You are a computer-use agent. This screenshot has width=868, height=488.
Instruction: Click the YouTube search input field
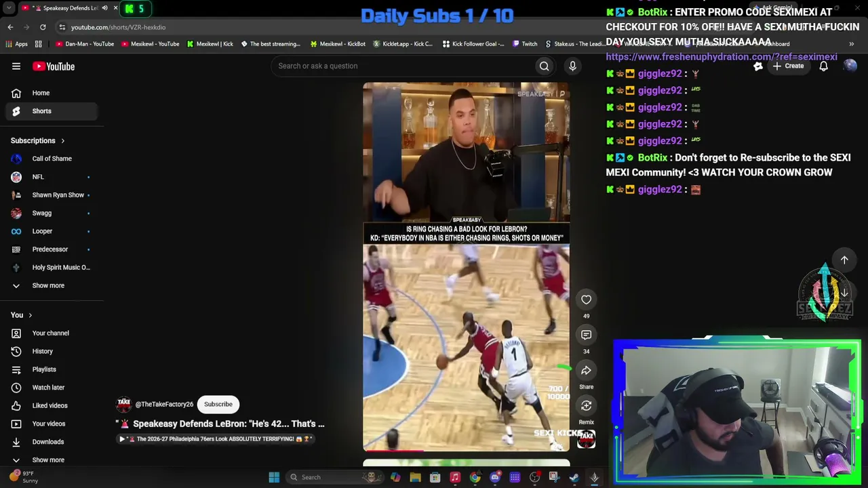[403, 66]
